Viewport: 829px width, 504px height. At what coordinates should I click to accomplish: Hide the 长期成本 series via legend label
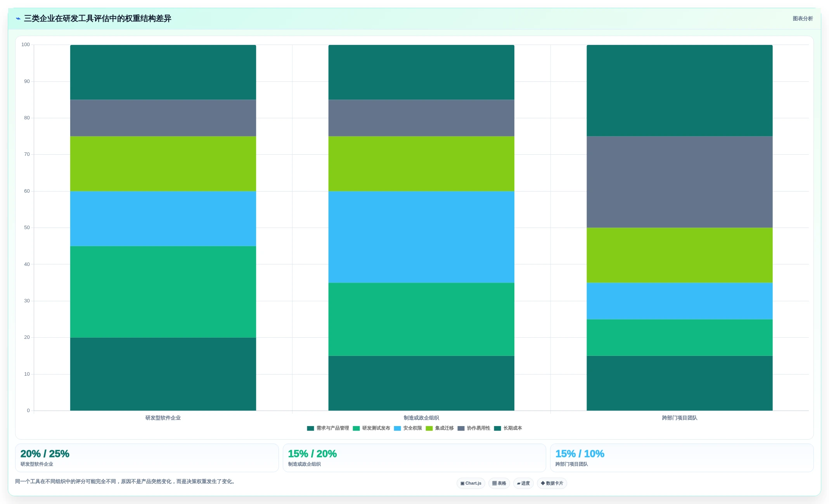pos(512,428)
